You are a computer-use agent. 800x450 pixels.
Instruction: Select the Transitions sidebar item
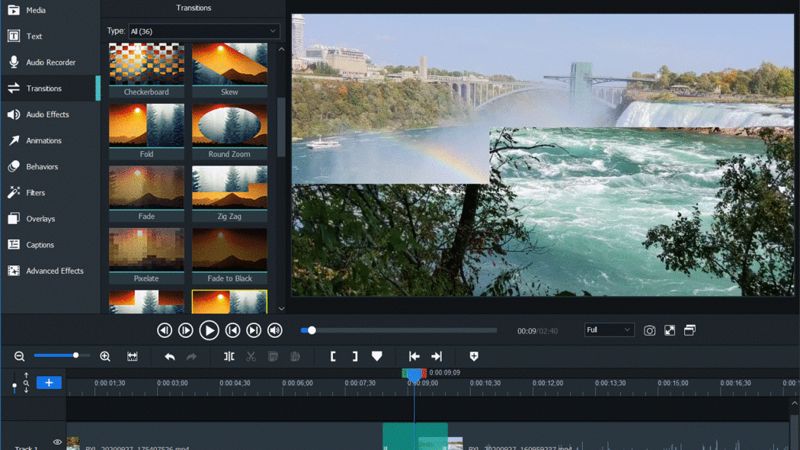coord(50,88)
